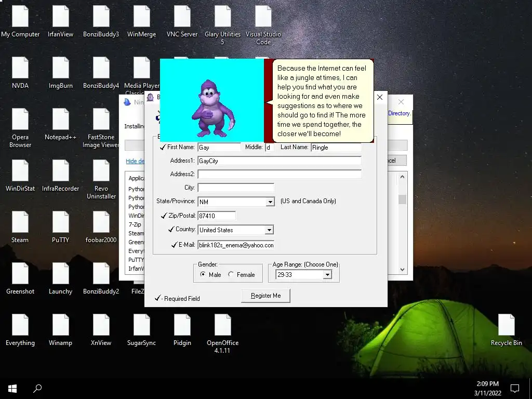Select Notepad++ desktop icon

point(60,125)
